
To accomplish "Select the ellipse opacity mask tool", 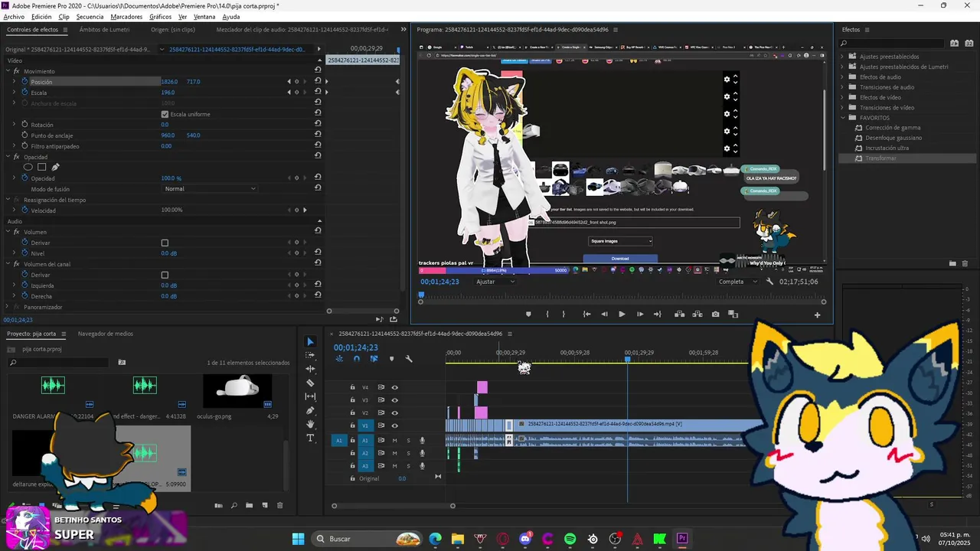I will tap(28, 167).
